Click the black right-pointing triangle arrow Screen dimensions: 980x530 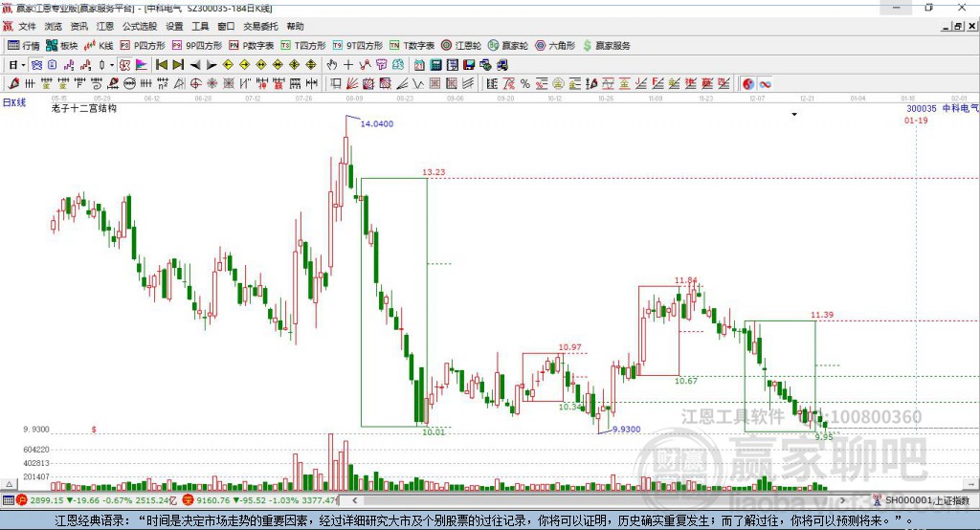(x=212, y=64)
